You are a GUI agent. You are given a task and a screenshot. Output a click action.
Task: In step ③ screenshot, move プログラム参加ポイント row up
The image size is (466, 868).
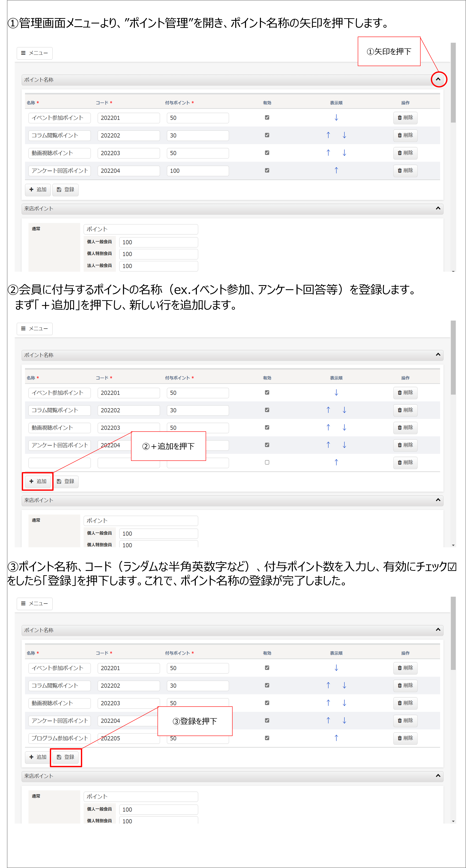coord(336,738)
